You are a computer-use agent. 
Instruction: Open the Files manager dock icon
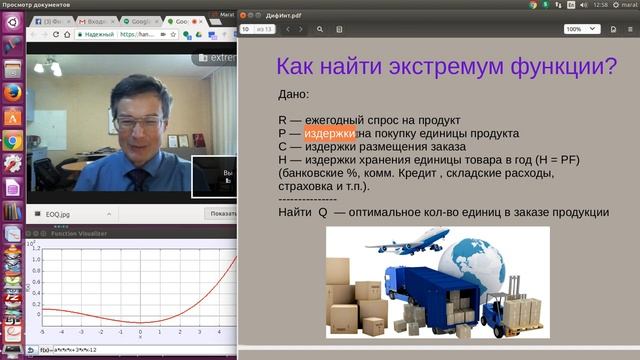[12, 69]
